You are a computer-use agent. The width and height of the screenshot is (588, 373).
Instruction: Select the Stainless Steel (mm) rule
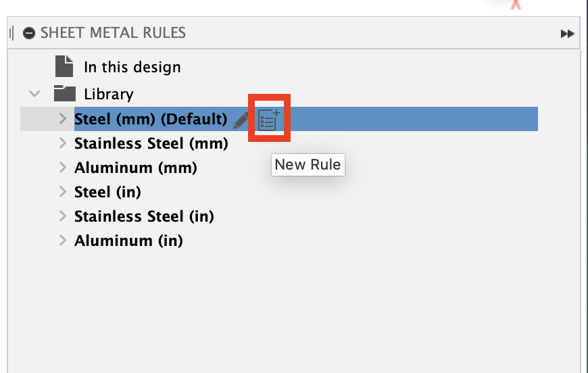(151, 143)
